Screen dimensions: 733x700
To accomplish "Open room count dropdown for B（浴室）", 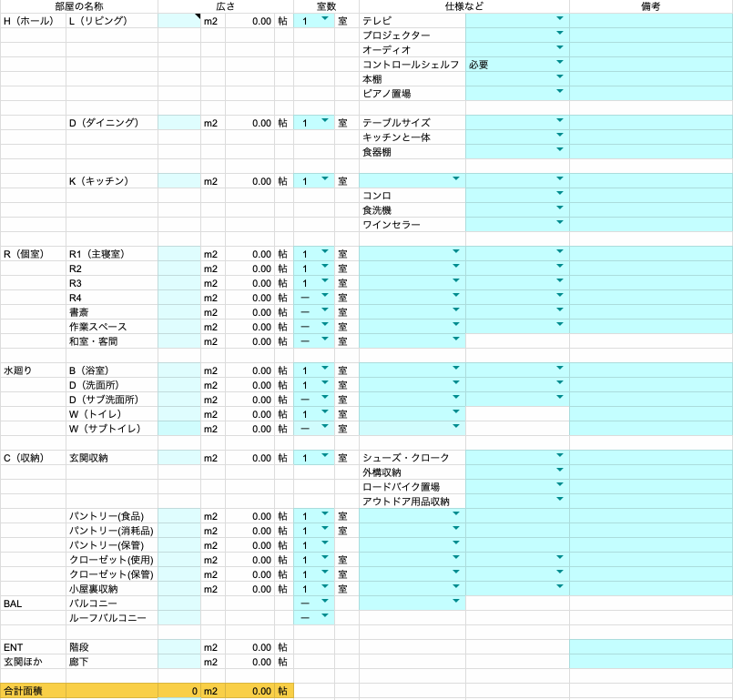I will [x=324, y=370].
